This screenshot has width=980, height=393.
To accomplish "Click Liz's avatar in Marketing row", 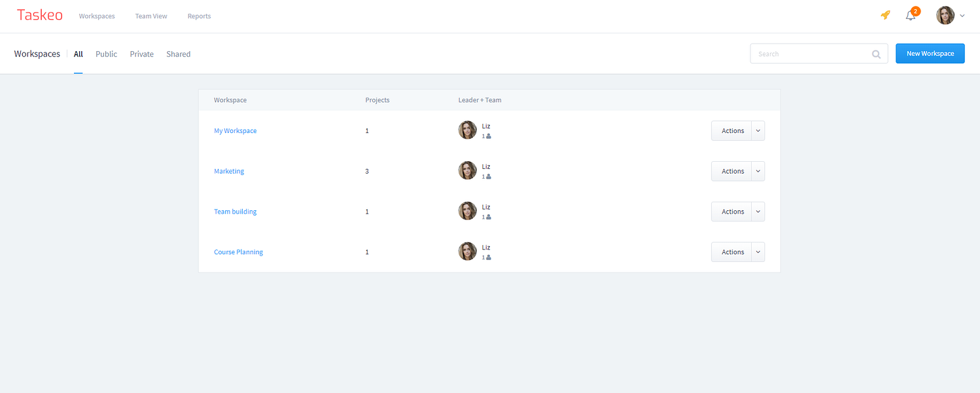I will click(x=468, y=170).
